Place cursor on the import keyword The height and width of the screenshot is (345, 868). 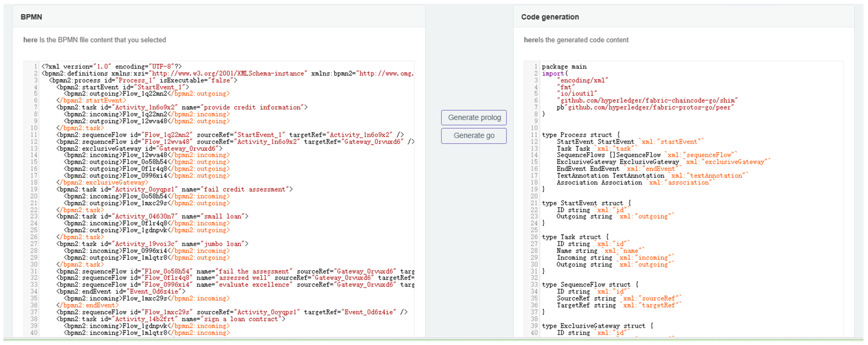click(553, 73)
